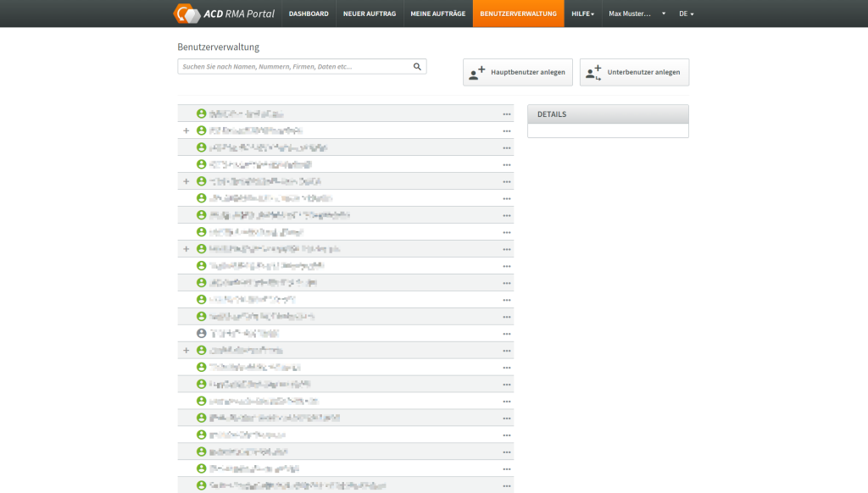
Task: Expand the second plus-sign user row from the top
Action: tap(186, 181)
